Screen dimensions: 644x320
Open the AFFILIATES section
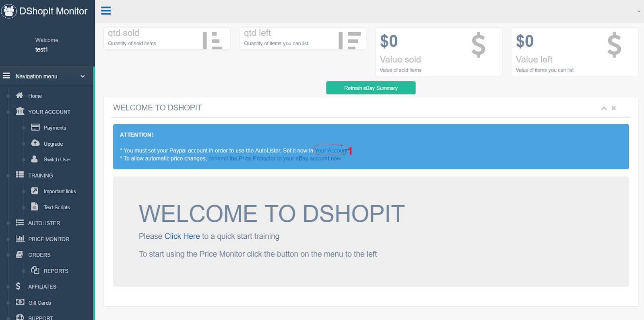pos(42,287)
